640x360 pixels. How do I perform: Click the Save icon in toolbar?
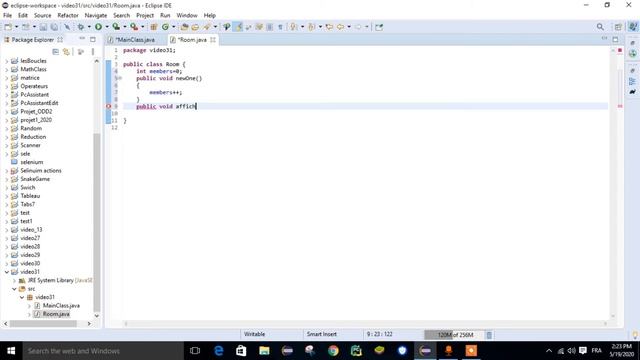(x=43, y=27)
